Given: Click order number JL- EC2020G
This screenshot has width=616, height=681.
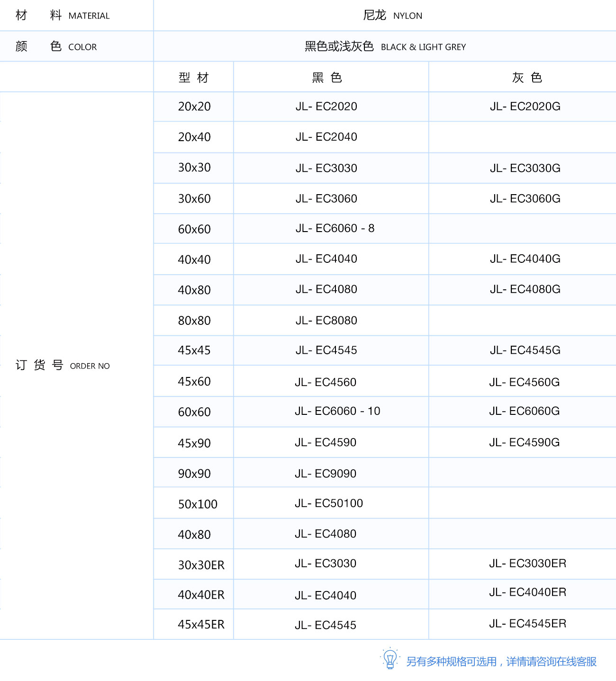Looking at the screenshot, I should coord(525,107).
